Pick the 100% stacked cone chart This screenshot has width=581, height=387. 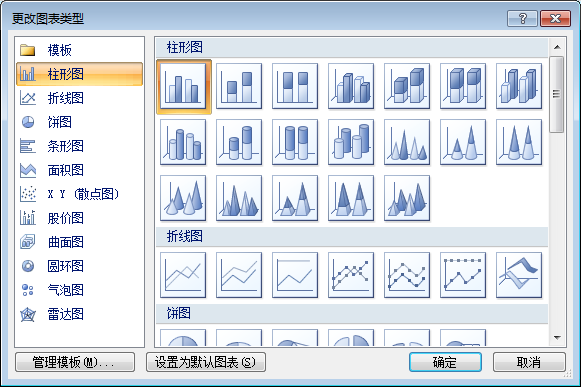[519, 142]
